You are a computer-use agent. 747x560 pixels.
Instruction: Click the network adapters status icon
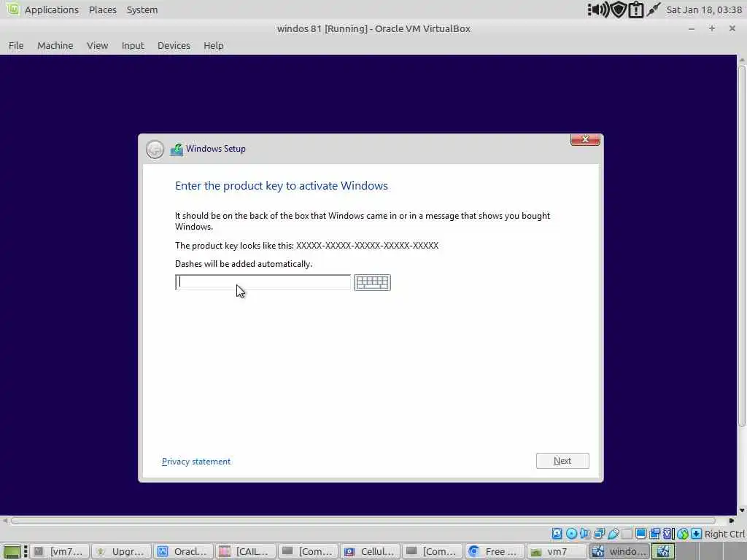(x=600, y=533)
